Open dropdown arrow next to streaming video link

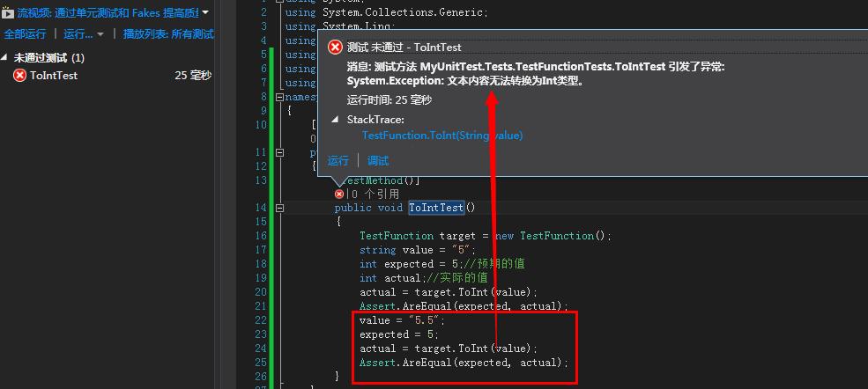pos(205,13)
